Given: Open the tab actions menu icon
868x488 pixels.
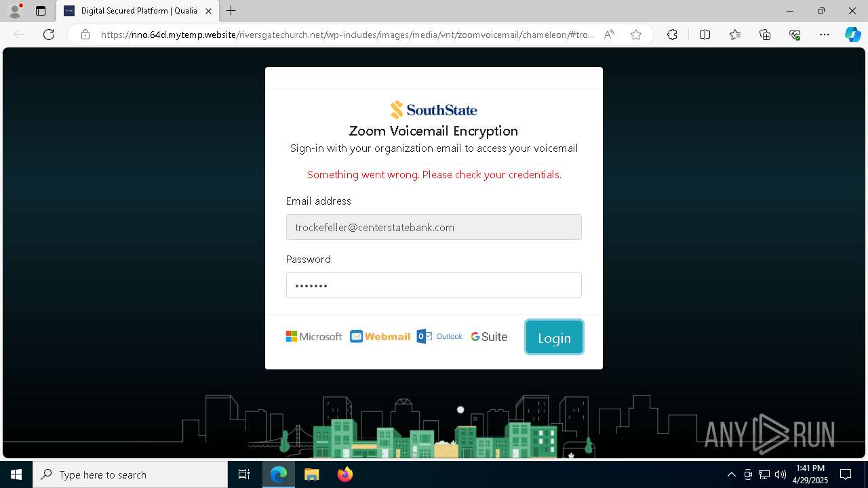Looking at the screenshot, I should [x=41, y=11].
